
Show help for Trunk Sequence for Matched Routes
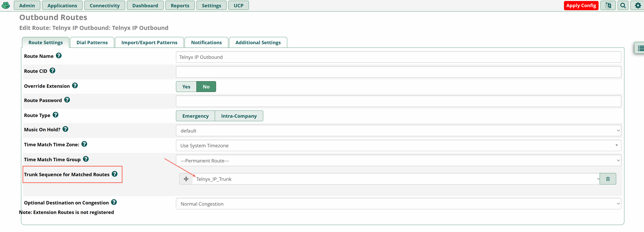tap(115, 174)
